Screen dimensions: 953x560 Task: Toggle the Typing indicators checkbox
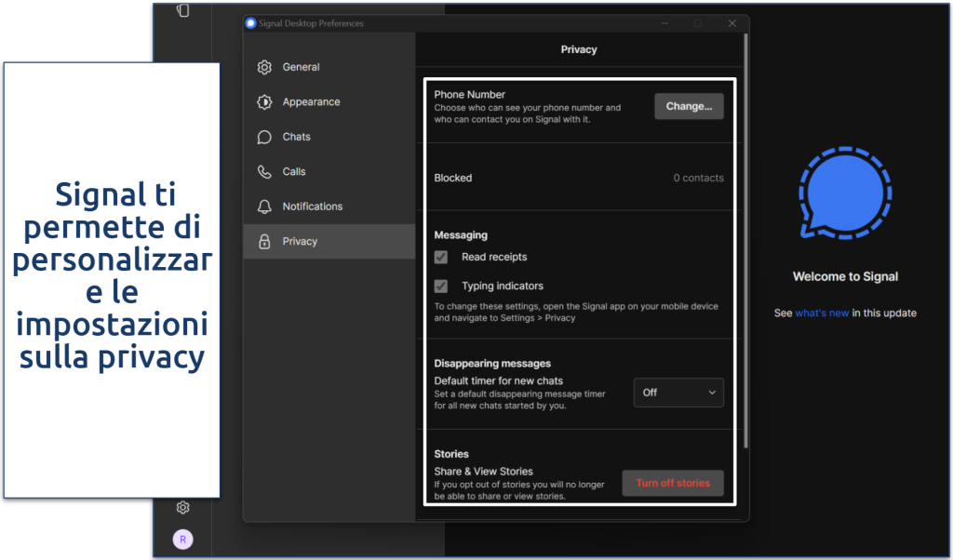pos(441,287)
